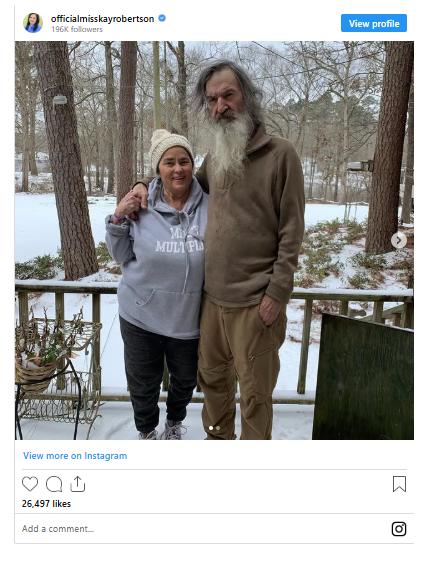
Task: Select the first carousel dot indicator
Action: 211,428
